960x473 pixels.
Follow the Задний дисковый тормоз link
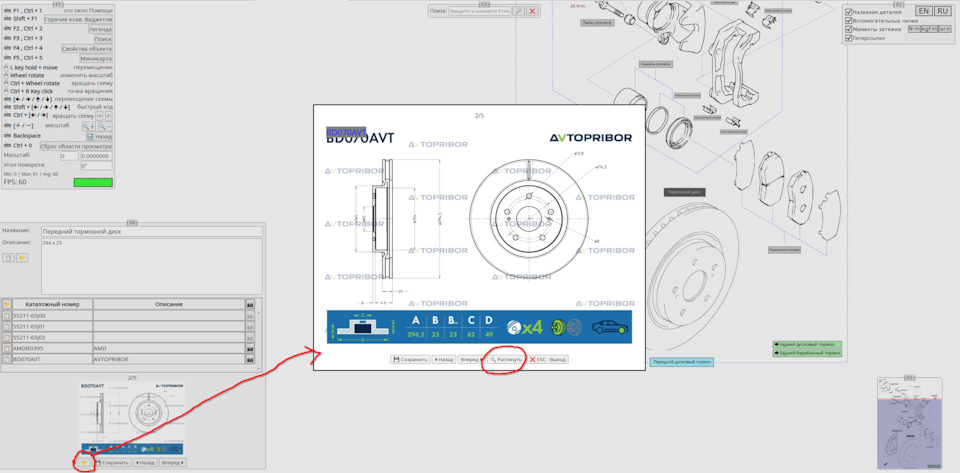click(807, 345)
